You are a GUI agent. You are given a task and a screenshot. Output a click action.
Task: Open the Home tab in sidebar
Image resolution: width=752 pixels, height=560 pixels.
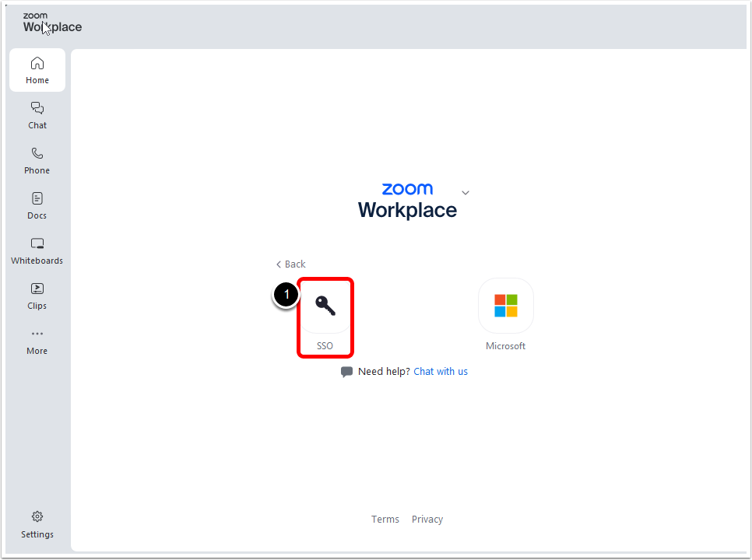click(37, 70)
